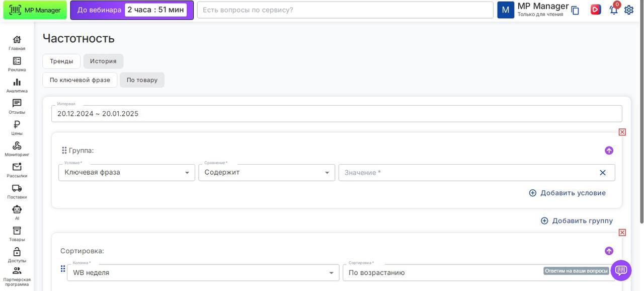Image resolution: width=644 pixels, height=291 pixels.
Task: Switch to the Тренды tab
Action: tap(61, 61)
